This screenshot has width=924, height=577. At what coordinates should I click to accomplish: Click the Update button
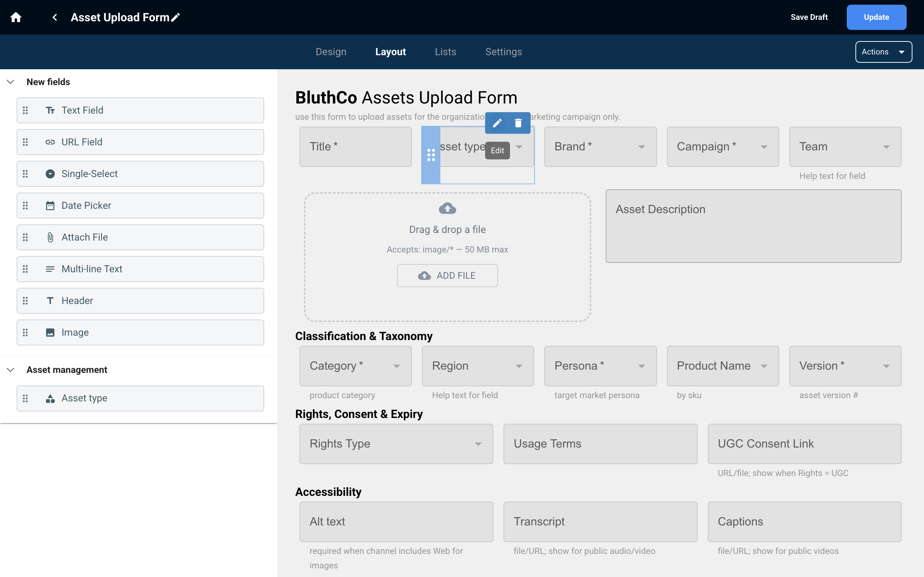click(x=876, y=17)
